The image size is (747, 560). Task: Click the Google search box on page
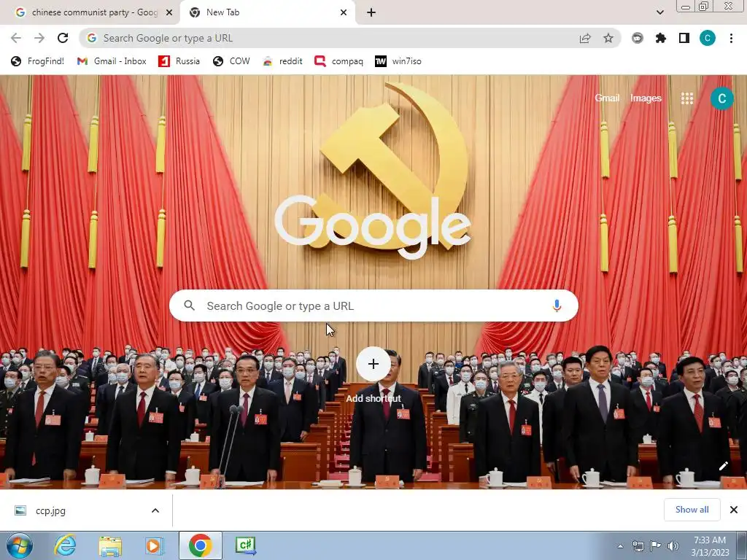click(x=373, y=306)
